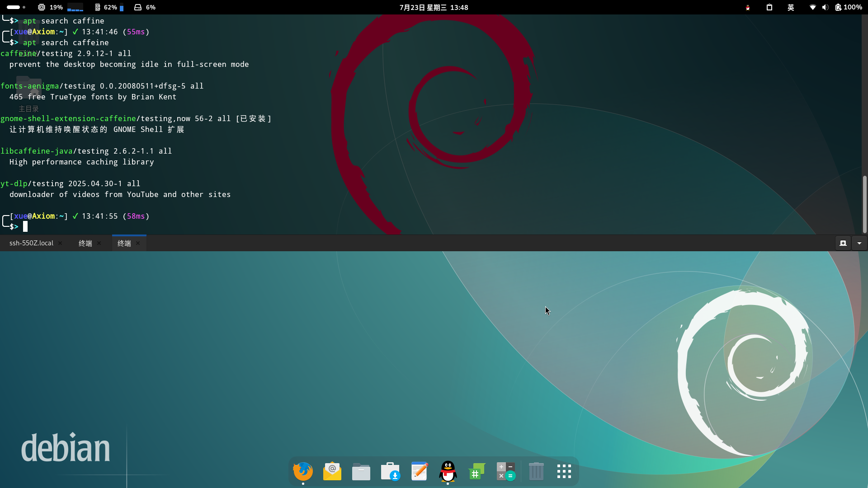Launch the mail client from dock
Image resolution: width=868 pixels, height=488 pixels.
tap(332, 472)
